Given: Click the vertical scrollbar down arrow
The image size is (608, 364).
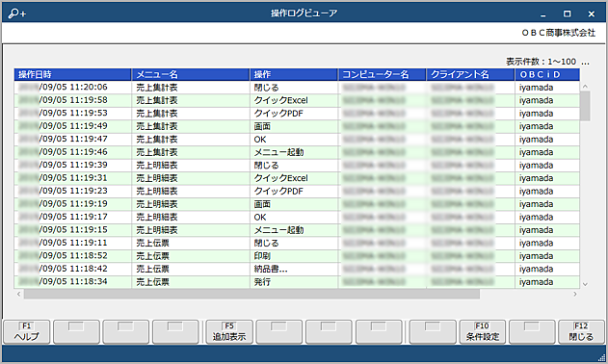Looking at the screenshot, I should 585,284.
